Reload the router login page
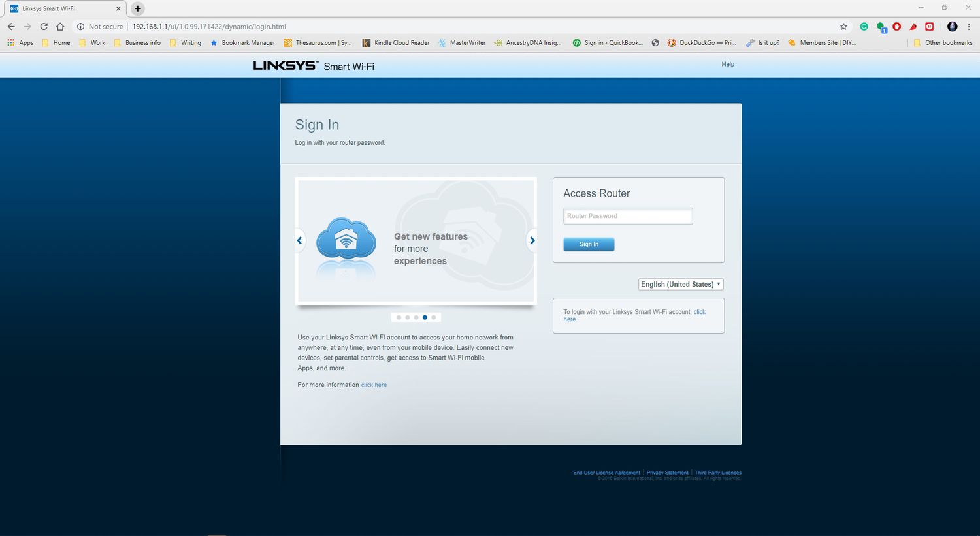The height and width of the screenshot is (536, 980). tap(44, 27)
